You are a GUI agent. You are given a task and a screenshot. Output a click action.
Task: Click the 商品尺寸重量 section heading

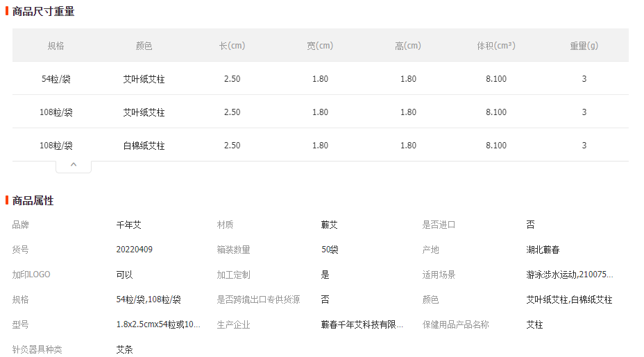pyautogui.click(x=43, y=12)
